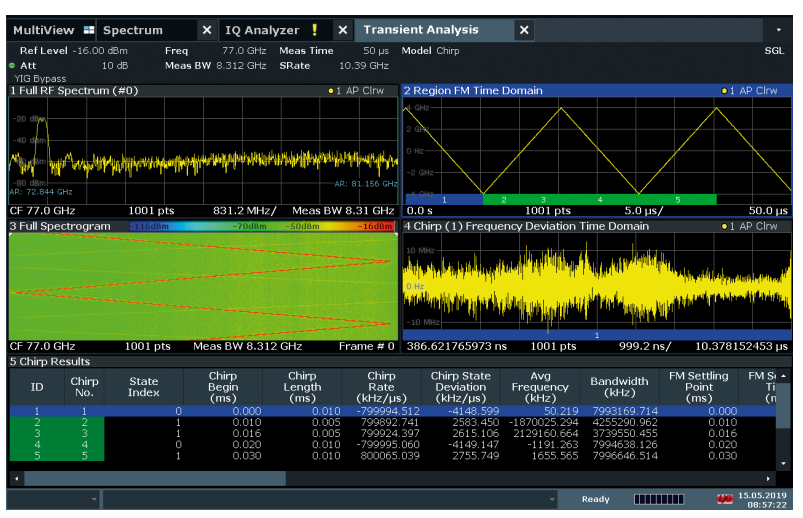Select chirp results row with ID 4
The height and width of the screenshot is (518, 803).
click(393, 445)
